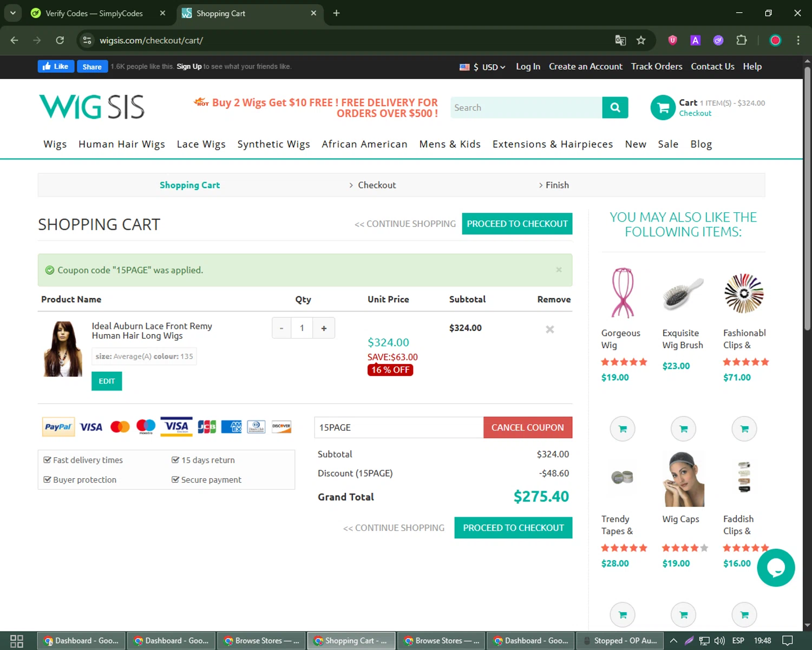The height and width of the screenshot is (650, 812).
Task: Open African American menu
Action: tap(364, 144)
